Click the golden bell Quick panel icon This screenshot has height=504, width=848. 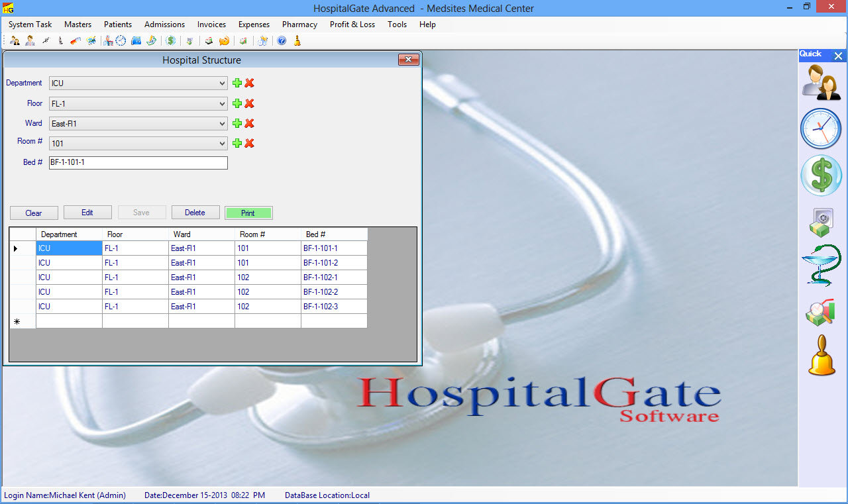tap(821, 356)
